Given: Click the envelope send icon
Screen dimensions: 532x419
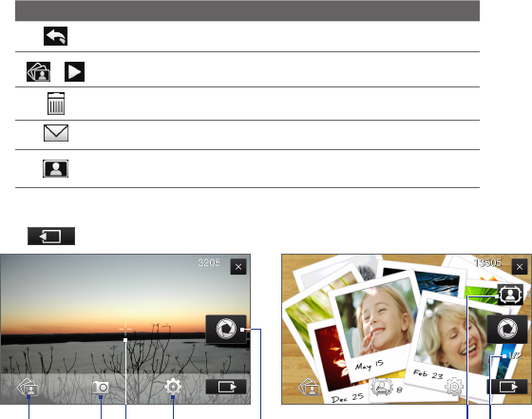Looking at the screenshot, I should [56, 133].
